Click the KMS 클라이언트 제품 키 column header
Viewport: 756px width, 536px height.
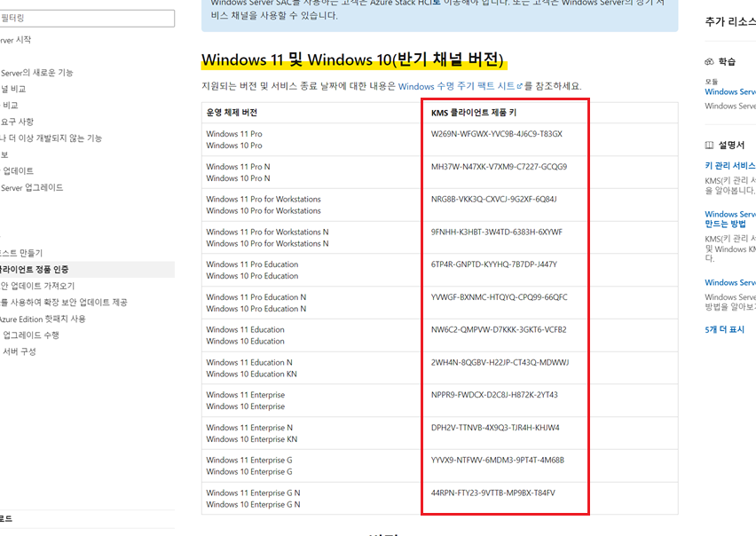point(474,113)
